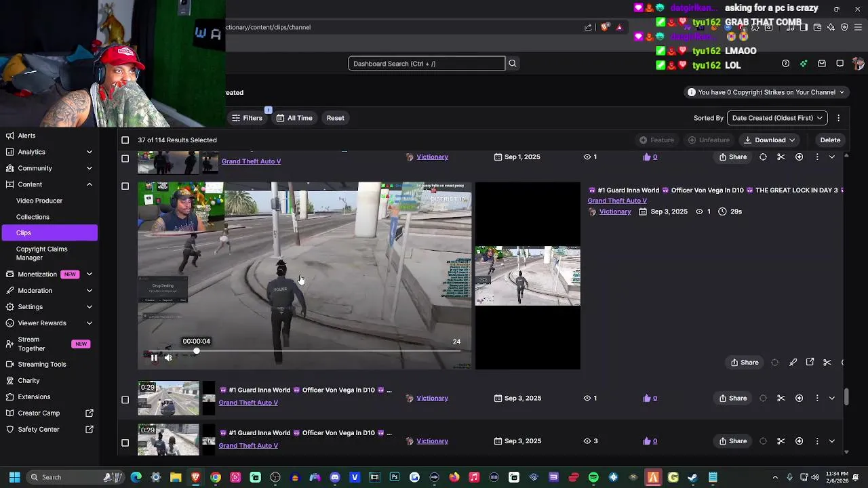Open the Sorted By date dropdown
Screen dimensions: 868x488
click(777, 118)
